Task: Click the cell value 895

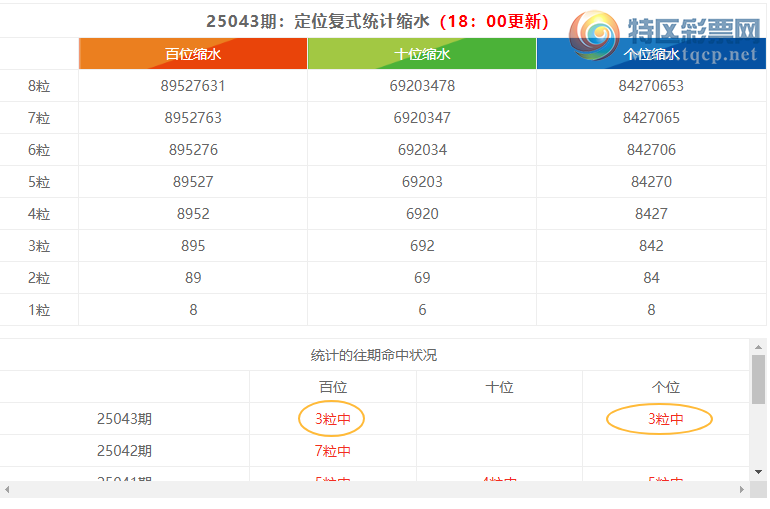Action: pos(193,246)
